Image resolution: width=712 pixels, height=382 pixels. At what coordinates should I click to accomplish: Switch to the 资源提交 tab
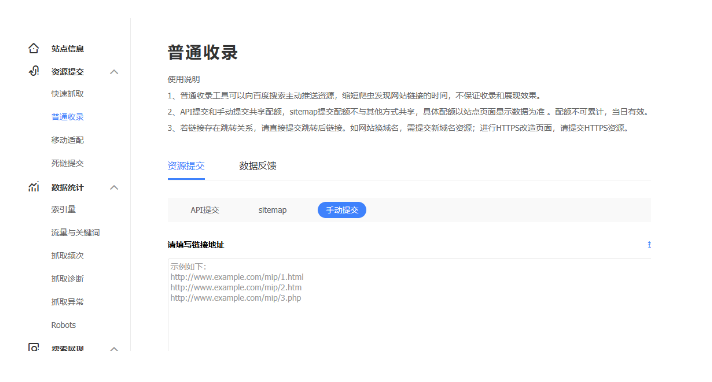[x=186, y=166]
